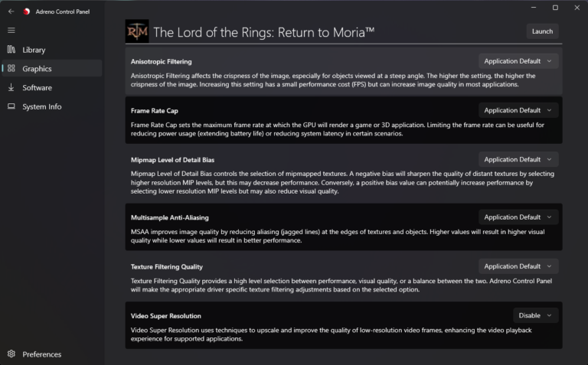Open the Library page
This screenshot has width=588, height=365.
pyautogui.click(x=34, y=50)
